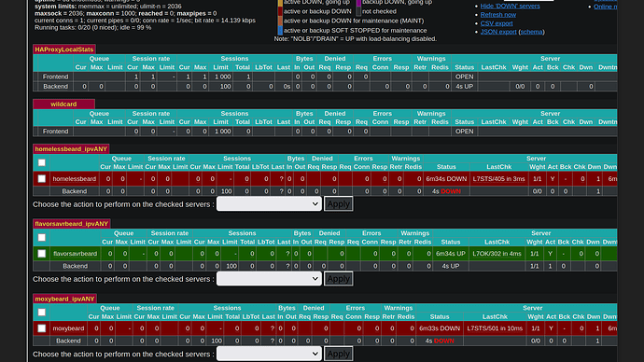Screen dimensions: 644x362
Task: Open the wildcard proxy title
Action: pyautogui.click(x=63, y=104)
